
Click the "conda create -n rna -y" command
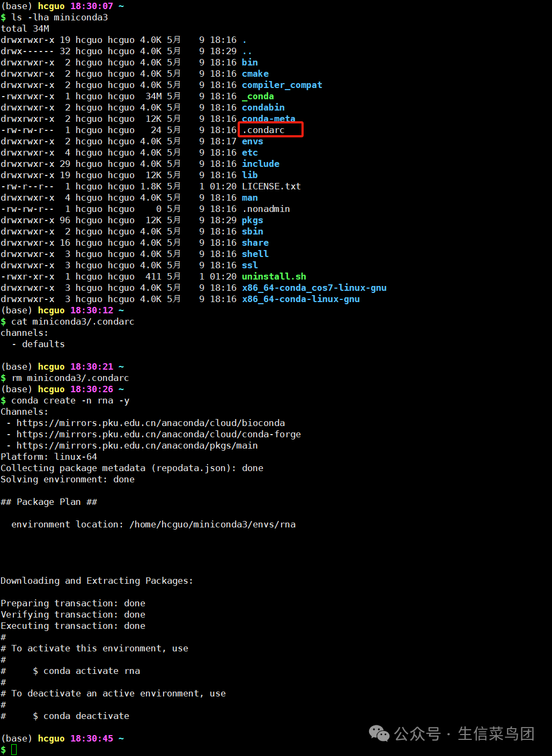tap(70, 400)
